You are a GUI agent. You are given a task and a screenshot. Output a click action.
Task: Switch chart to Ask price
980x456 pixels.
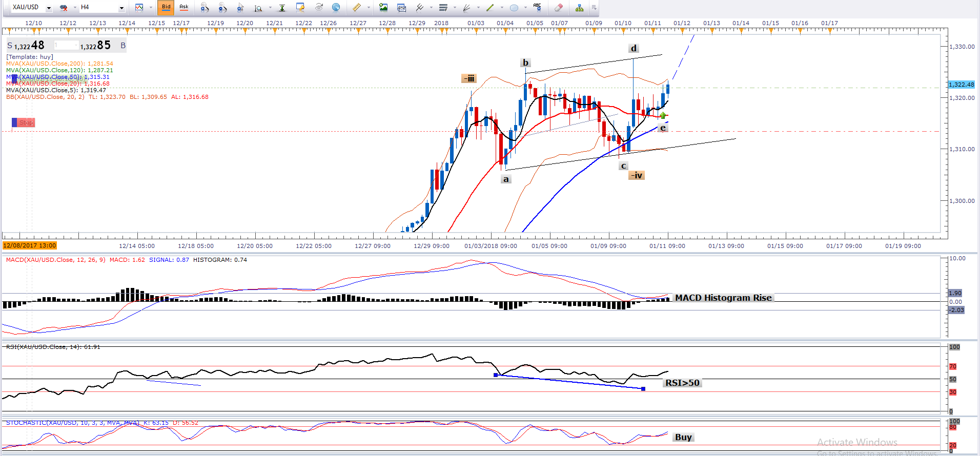[x=183, y=7]
